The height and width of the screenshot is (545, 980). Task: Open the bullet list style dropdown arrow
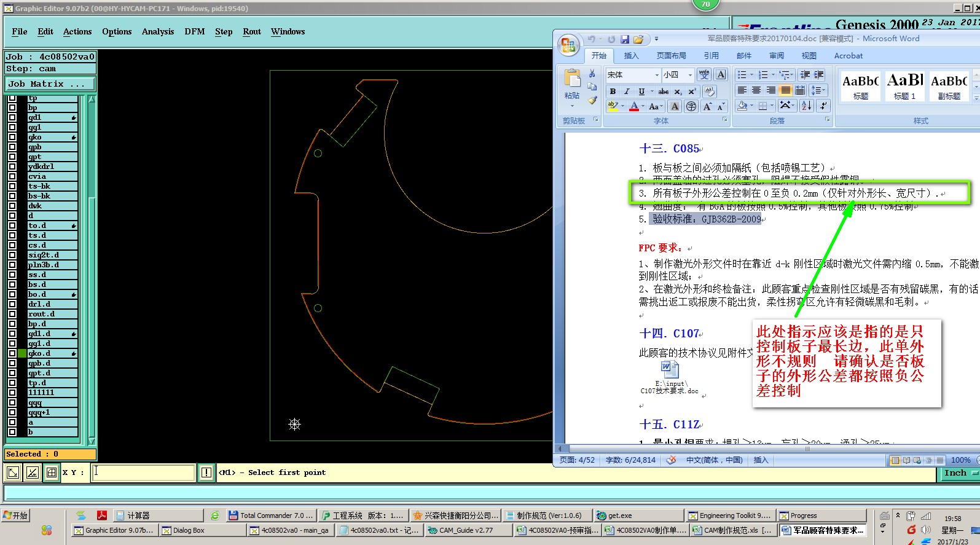pos(751,74)
